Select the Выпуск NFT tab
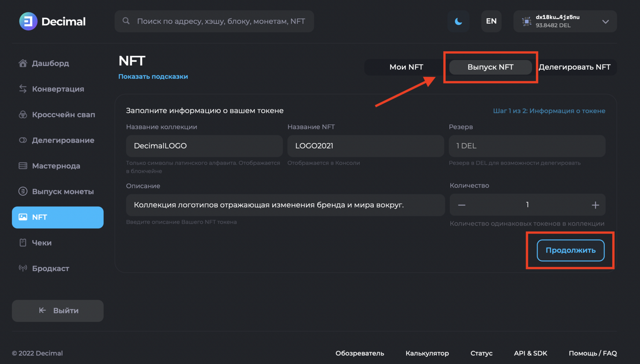Screen dimensions: 640x364 [x=490, y=67]
